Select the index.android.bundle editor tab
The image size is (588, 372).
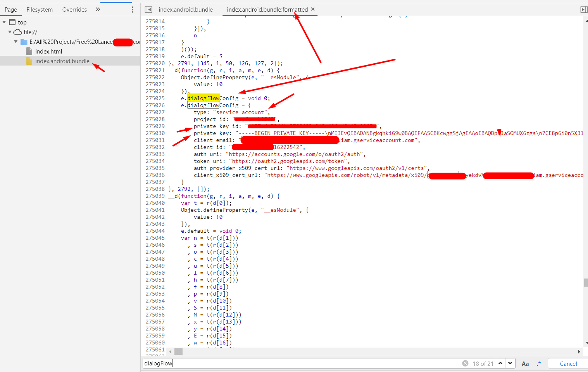pos(186,9)
